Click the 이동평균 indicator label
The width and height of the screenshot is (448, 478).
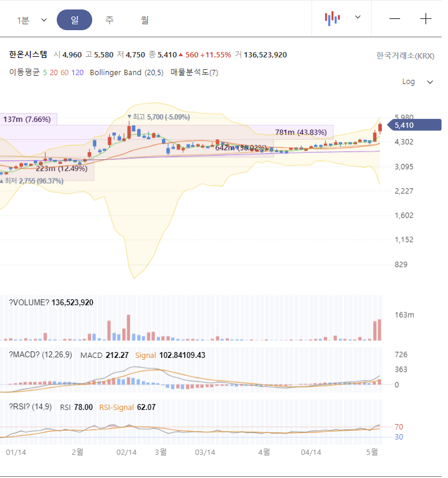[24, 73]
